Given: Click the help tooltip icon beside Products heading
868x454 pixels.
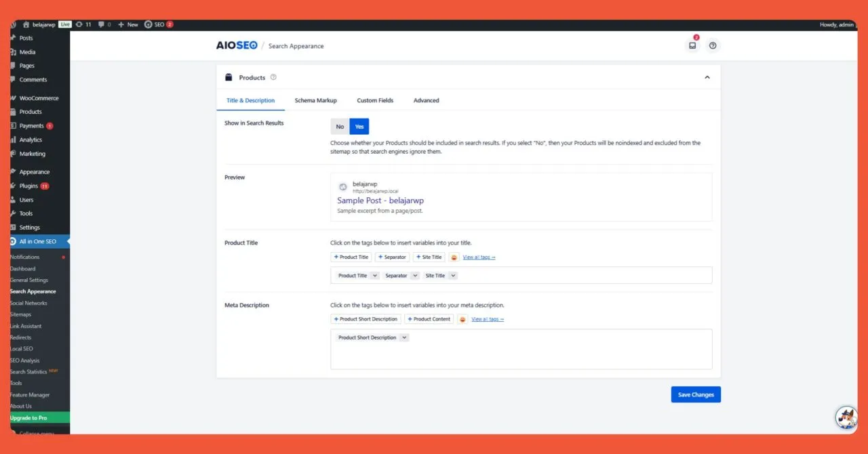Looking at the screenshot, I should tap(273, 77).
